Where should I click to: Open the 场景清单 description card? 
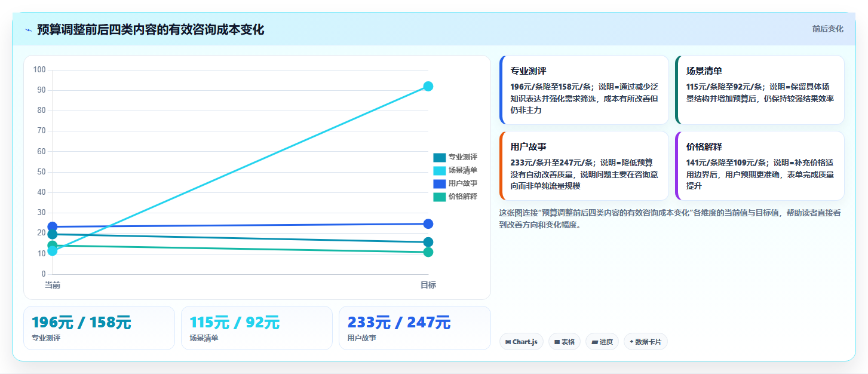(x=760, y=90)
